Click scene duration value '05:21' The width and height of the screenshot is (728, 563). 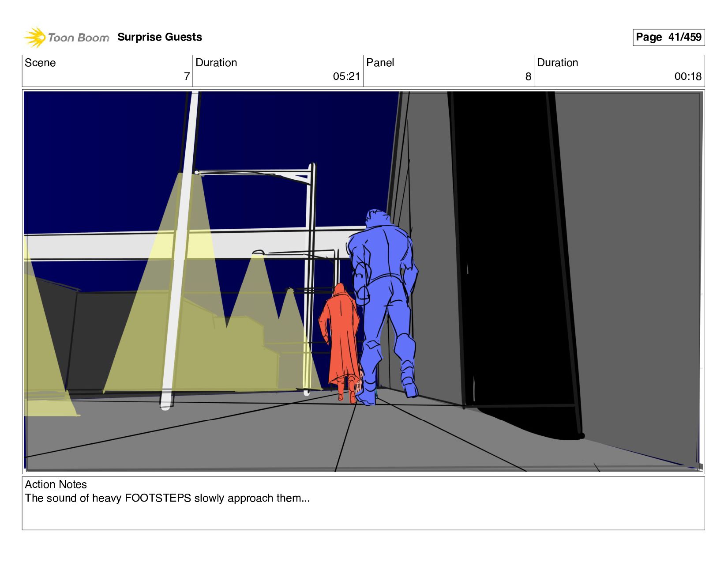[x=346, y=76]
